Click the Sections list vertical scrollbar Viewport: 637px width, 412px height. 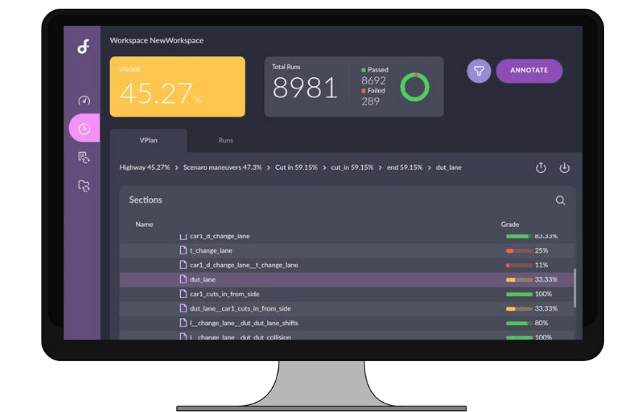(x=574, y=288)
